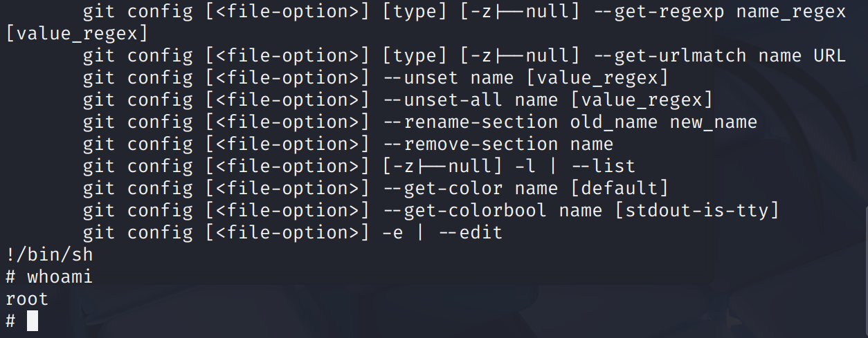
Task: Click the '--edit' option text
Action: point(470,233)
